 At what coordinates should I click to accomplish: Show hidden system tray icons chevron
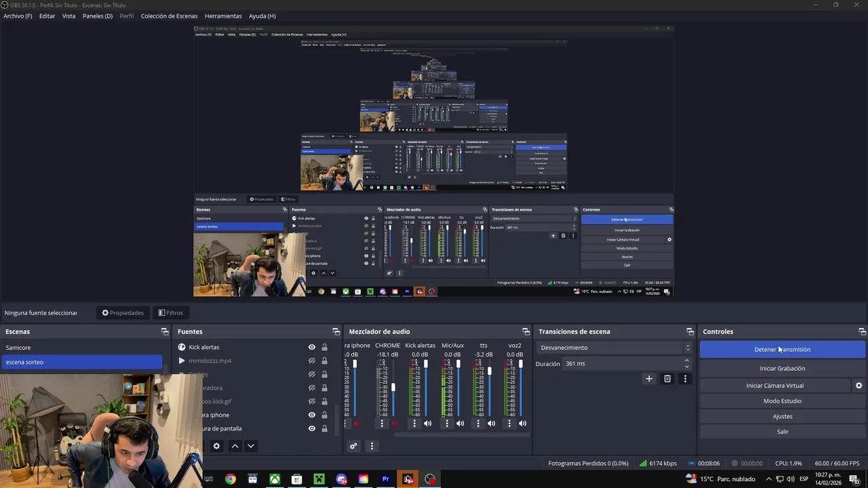point(768,479)
